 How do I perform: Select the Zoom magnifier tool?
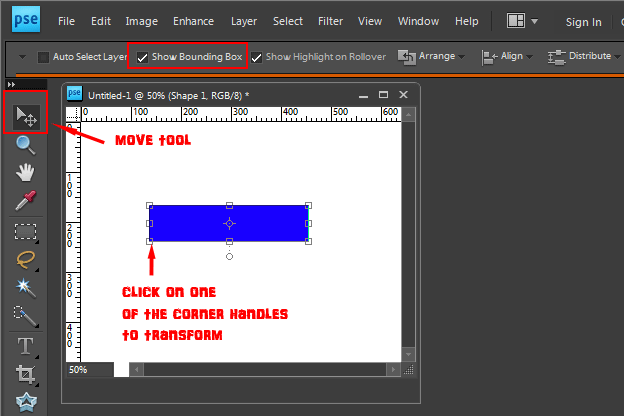tap(25, 145)
